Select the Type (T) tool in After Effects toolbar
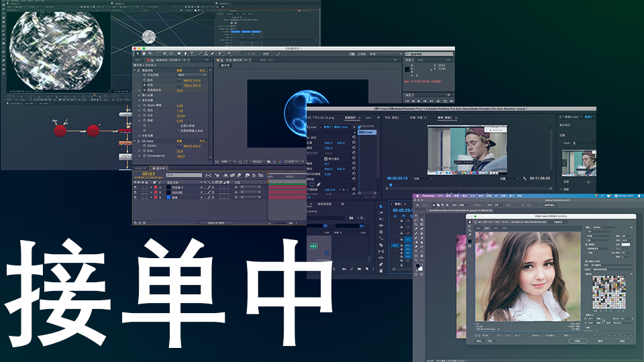Screen dimensions: 644x362 [x=192, y=54]
